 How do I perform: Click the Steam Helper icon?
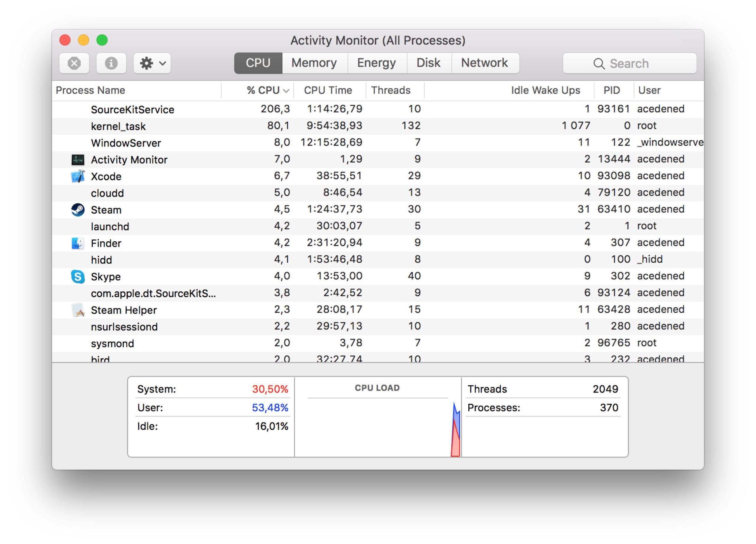78,310
